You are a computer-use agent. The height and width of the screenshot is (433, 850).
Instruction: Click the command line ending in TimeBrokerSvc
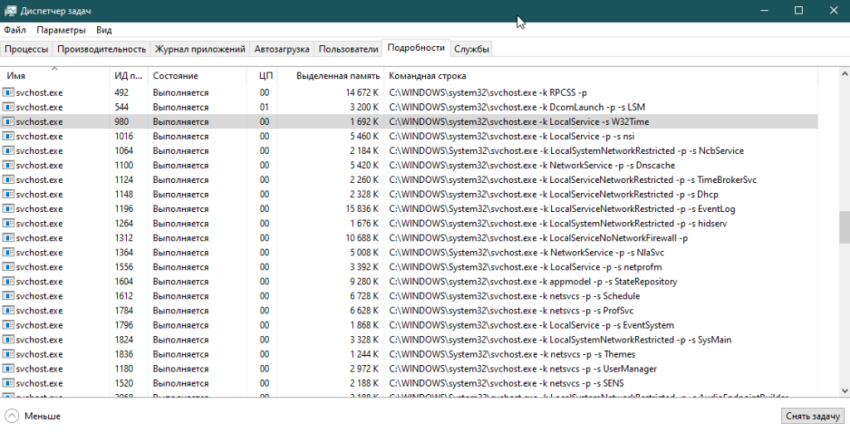coord(572,180)
